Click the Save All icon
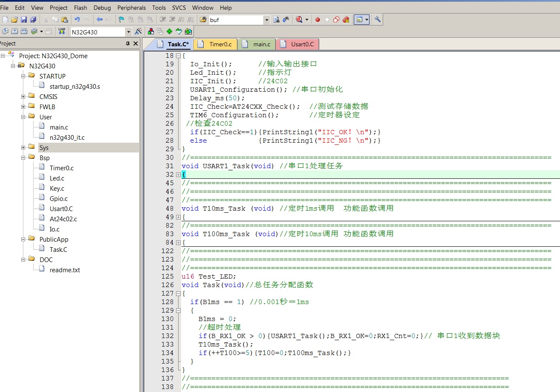 pyautogui.click(x=33, y=20)
